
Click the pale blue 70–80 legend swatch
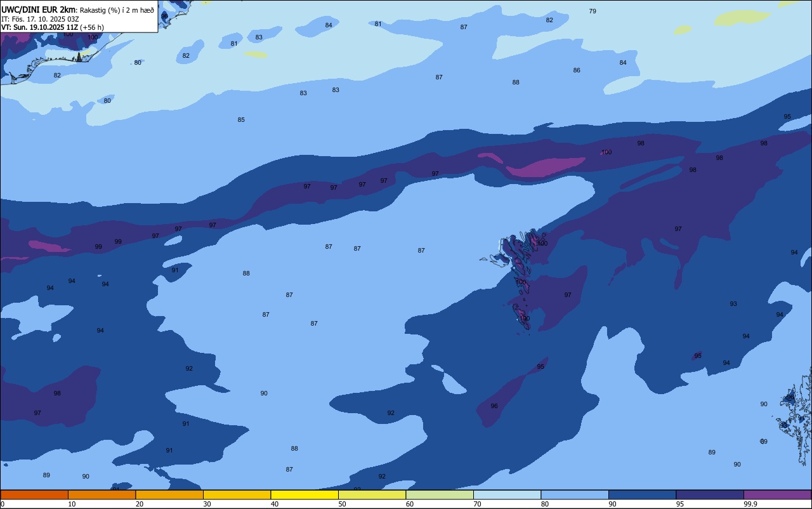[x=507, y=494]
